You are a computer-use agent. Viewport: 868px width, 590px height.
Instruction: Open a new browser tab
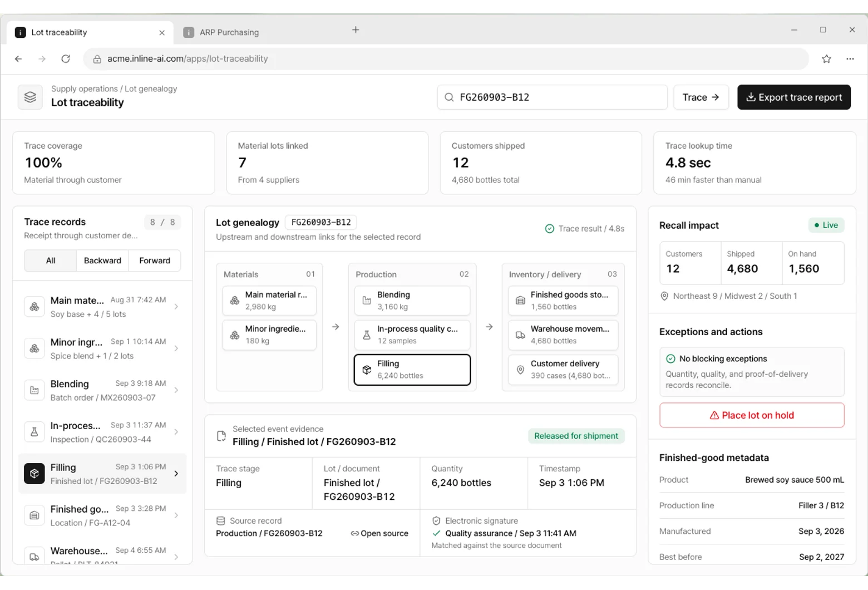tap(356, 30)
